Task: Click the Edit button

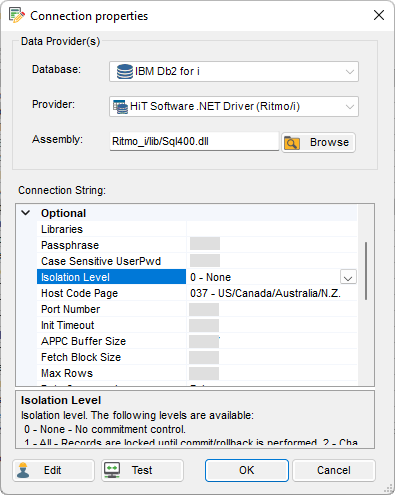Action: [53, 470]
